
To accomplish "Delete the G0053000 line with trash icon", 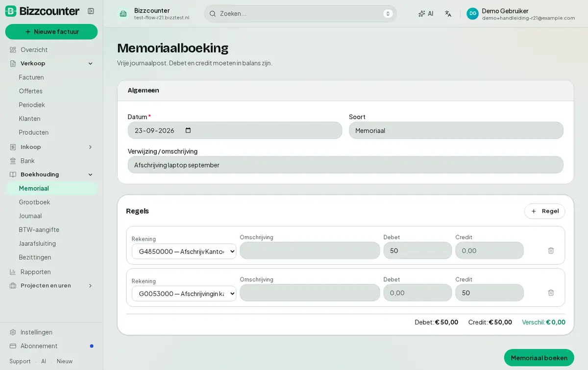I will [x=551, y=293].
